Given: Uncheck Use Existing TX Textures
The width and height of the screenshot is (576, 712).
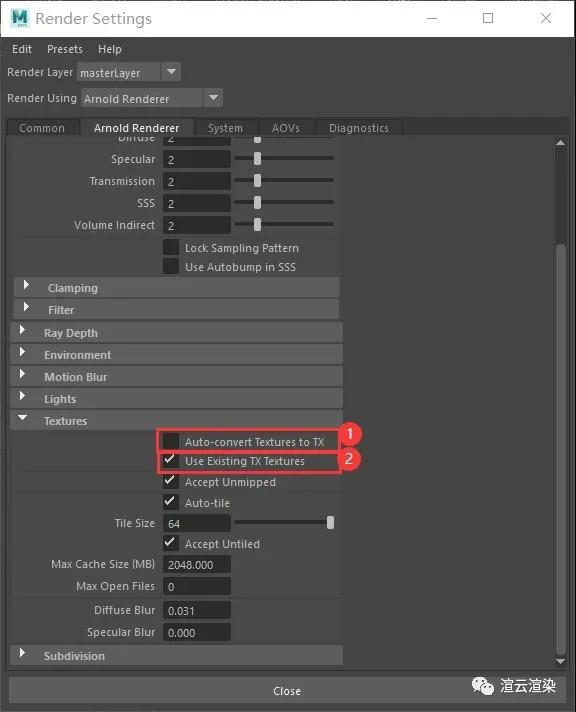Looking at the screenshot, I should point(170,460).
